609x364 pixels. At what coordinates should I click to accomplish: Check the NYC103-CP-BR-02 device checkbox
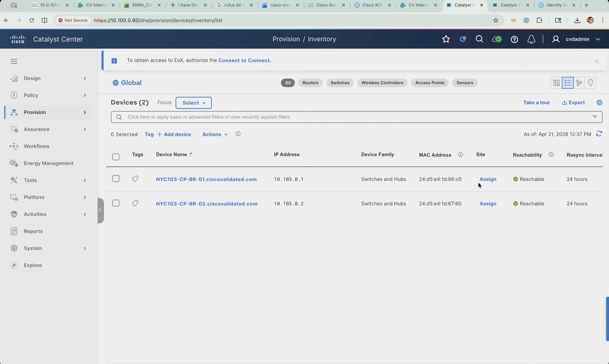pos(116,203)
